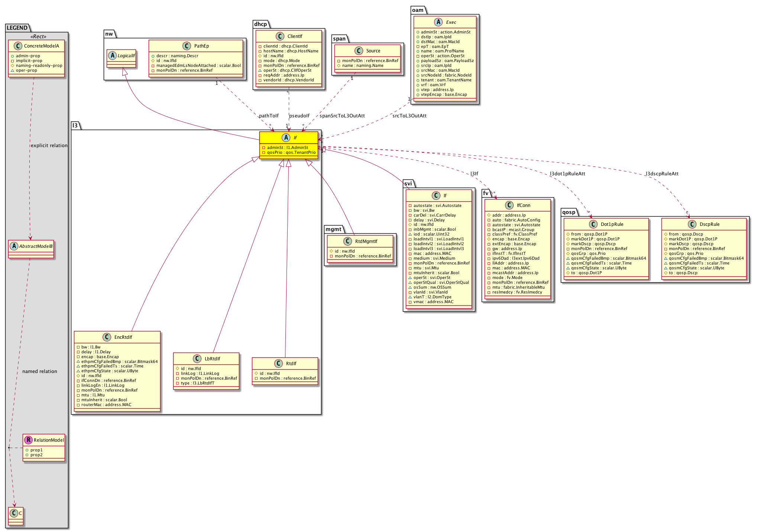Select the LEGEND package tab label
Image resolution: width=757 pixels, height=532 pixels.
tap(17, 28)
